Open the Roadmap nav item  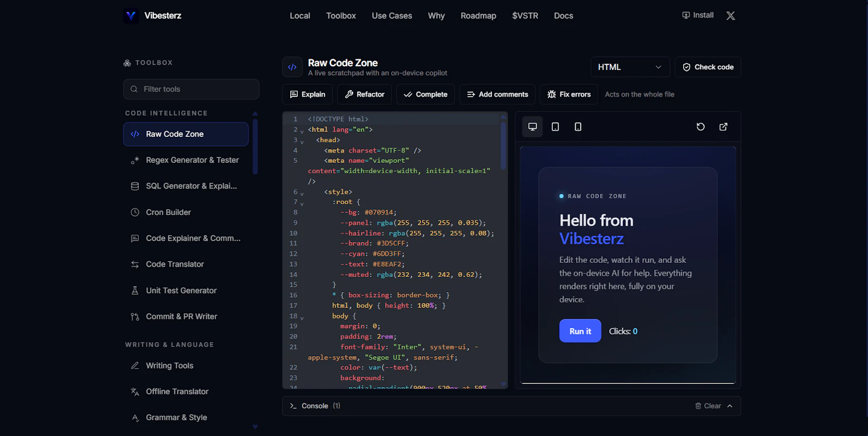[478, 16]
